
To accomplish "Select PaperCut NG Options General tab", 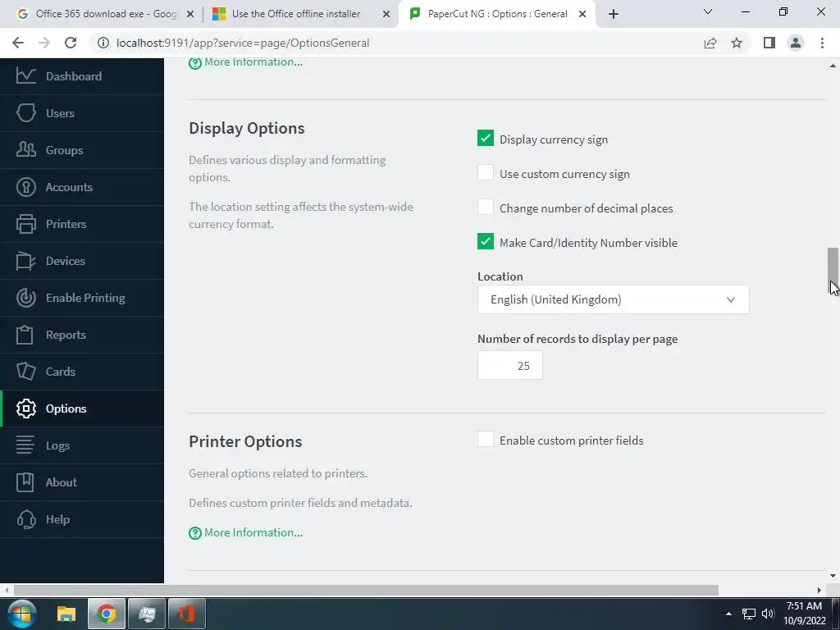I will 497,14.
